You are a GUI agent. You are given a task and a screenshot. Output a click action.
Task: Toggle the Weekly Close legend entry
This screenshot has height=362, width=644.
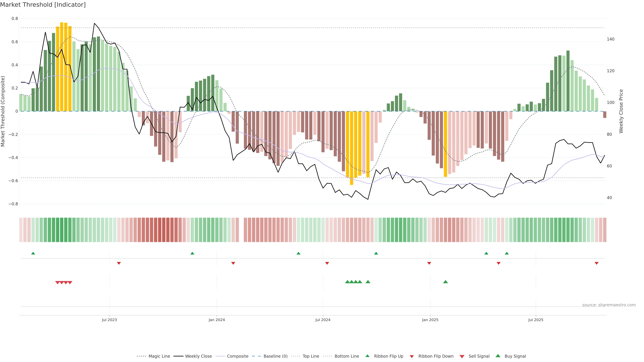coord(198,356)
